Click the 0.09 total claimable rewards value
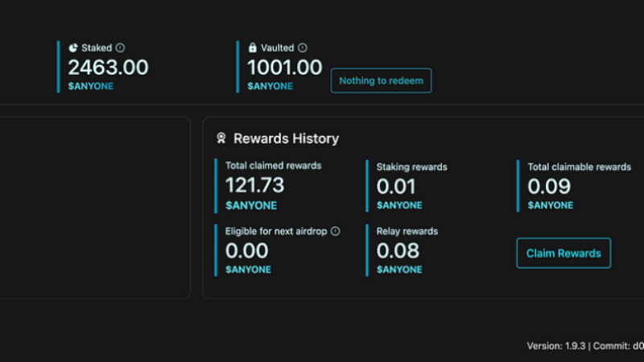 [x=549, y=187]
